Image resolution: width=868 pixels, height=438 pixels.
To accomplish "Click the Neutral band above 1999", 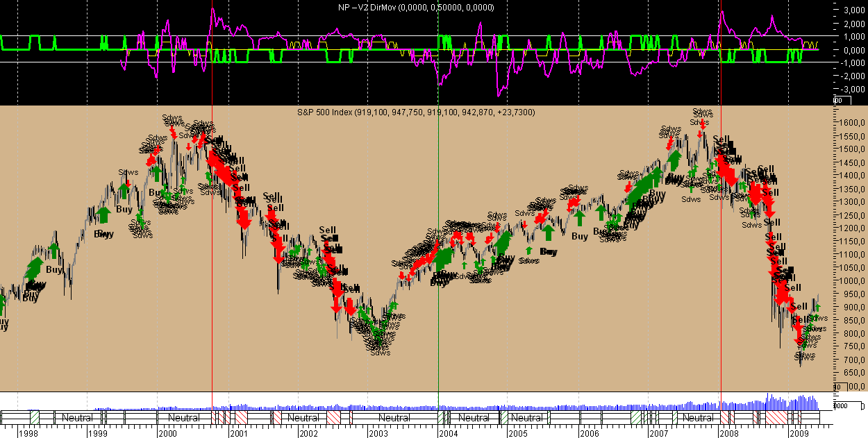I will tap(77, 418).
